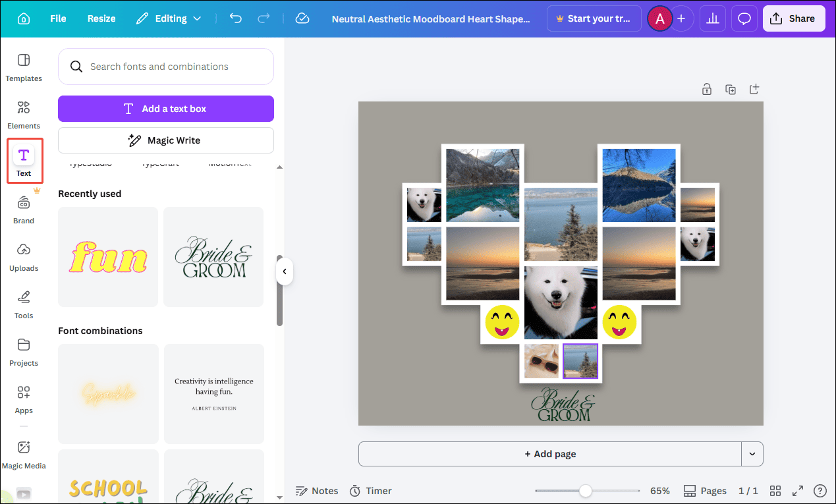Screen dimensions: 836x504
Task: Open the Add page dropdown chevron
Action: tap(752, 454)
